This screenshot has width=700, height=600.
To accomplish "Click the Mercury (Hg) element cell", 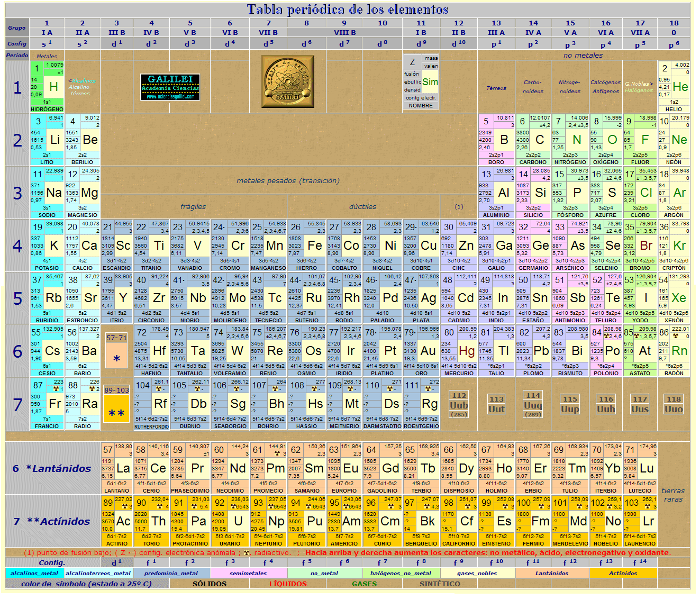I will click(x=459, y=351).
